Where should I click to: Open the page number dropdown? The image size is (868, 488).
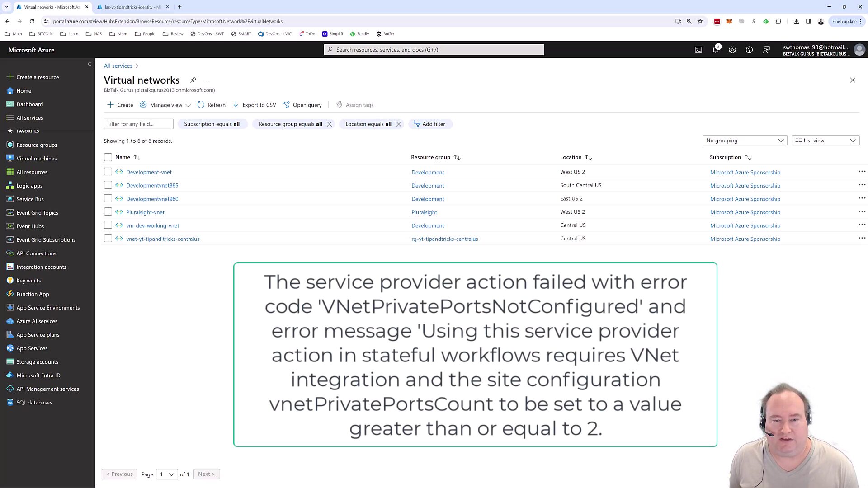pyautogui.click(x=166, y=474)
